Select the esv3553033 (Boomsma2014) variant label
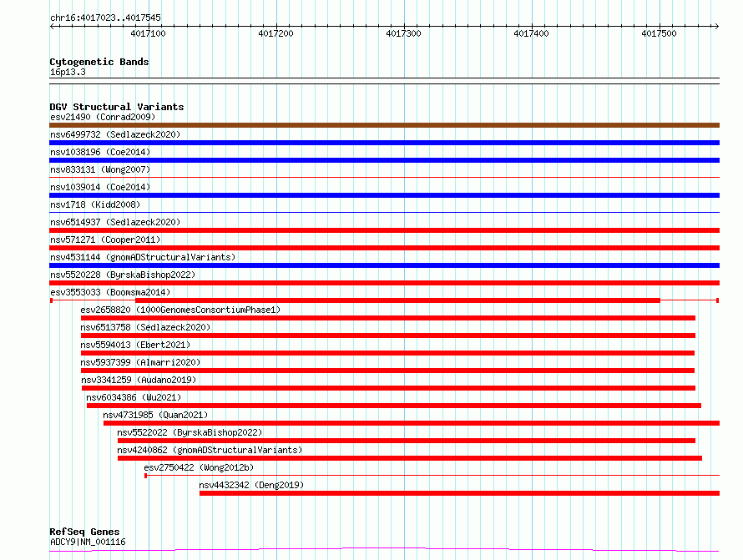 click(x=109, y=292)
